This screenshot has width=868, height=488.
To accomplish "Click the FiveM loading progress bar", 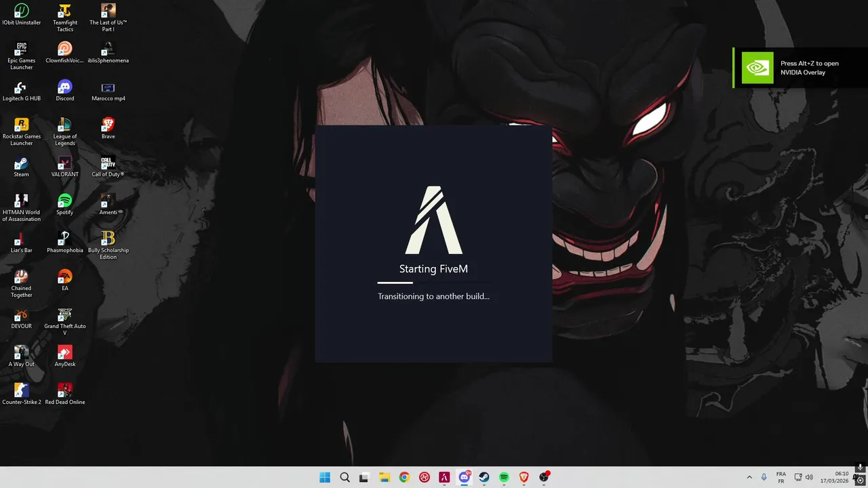I will click(x=433, y=283).
